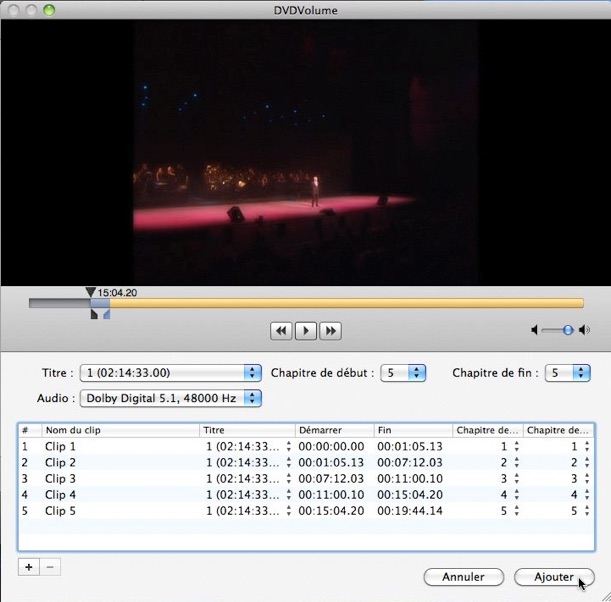Click the black start-point marker below timeline
Screen dimensions: 611x602
click(94, 314)
